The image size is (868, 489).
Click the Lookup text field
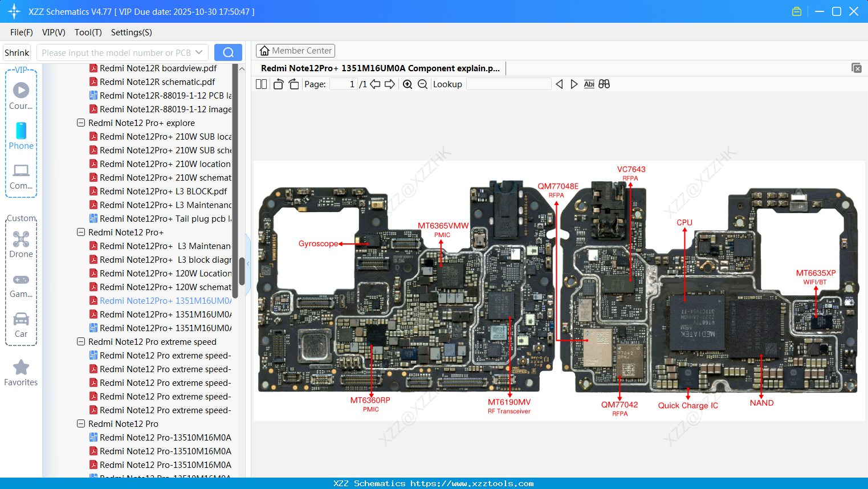coord(508,84)
